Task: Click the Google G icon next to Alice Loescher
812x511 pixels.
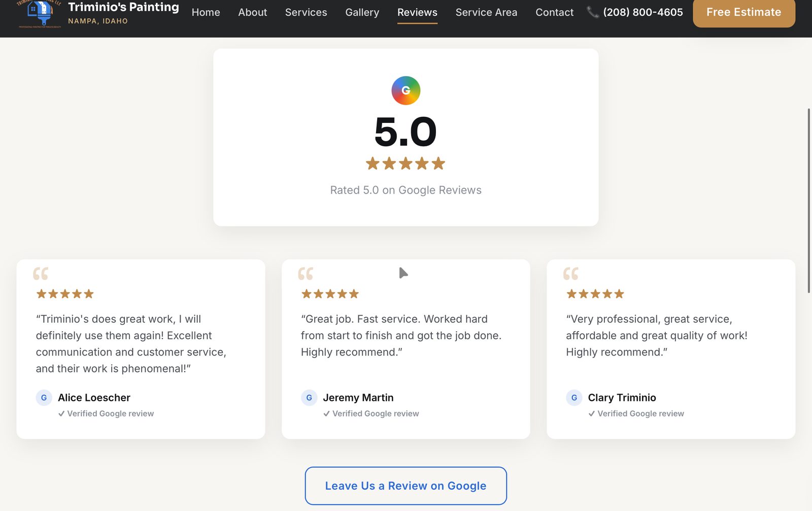Action: pos(44,398)
